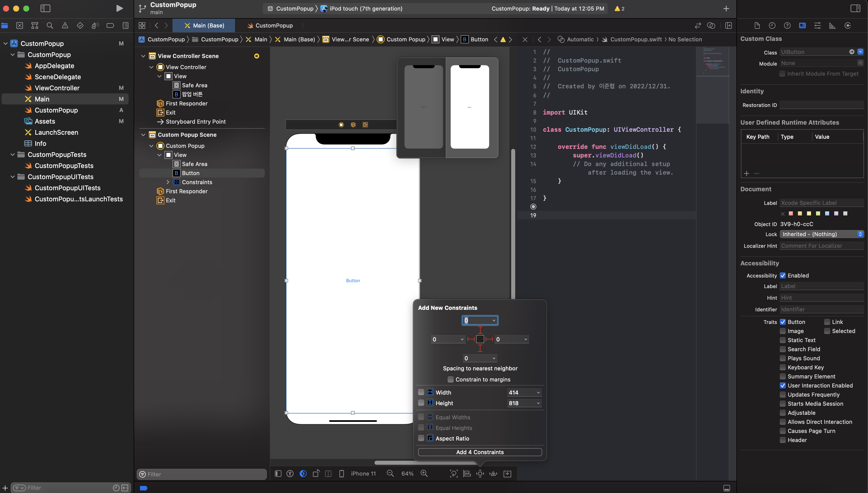Click Add 4 Constraints button

479,452
